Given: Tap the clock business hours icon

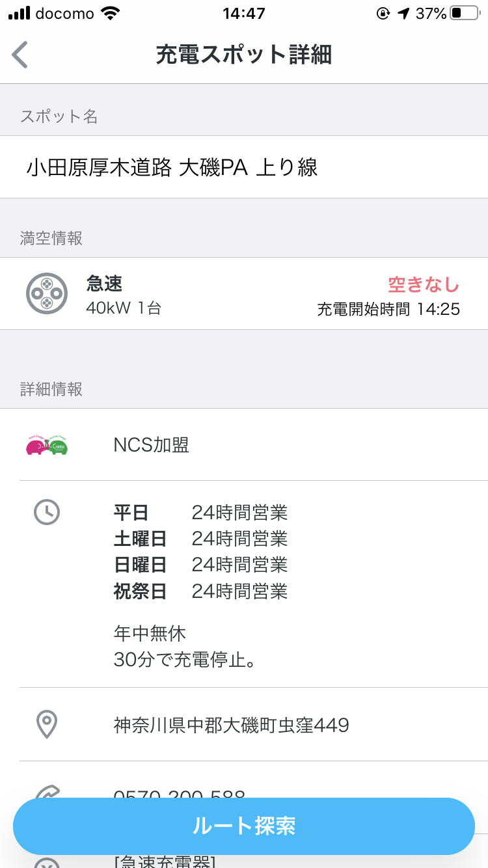Looking at the screenshot, I should (x=47, y=513).
